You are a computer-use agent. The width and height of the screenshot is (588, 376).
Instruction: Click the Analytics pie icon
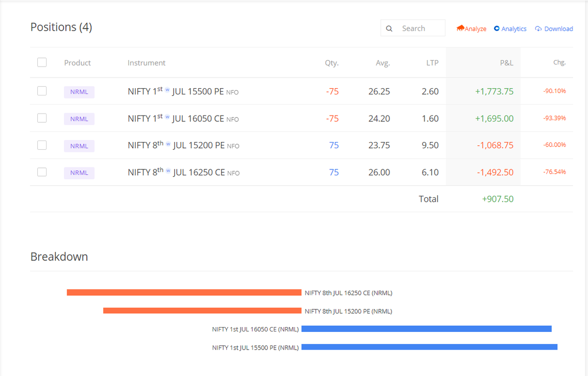(497, 28)
